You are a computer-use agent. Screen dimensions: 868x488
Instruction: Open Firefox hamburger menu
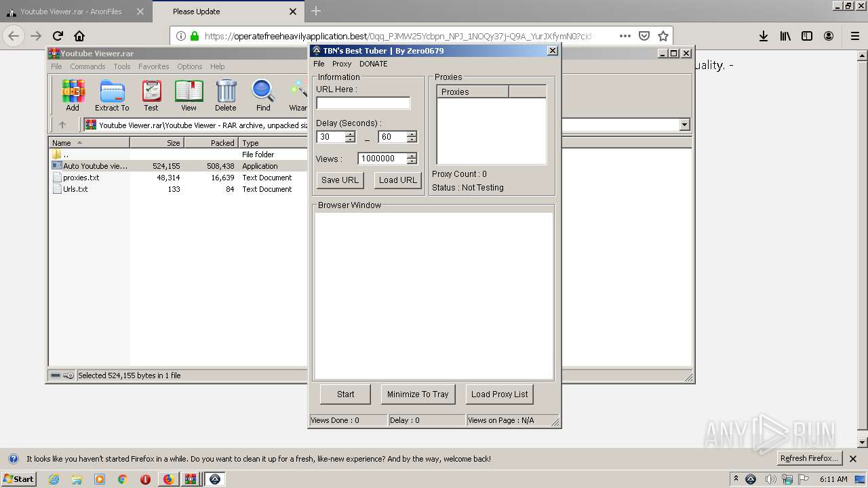tap(855, 36)
